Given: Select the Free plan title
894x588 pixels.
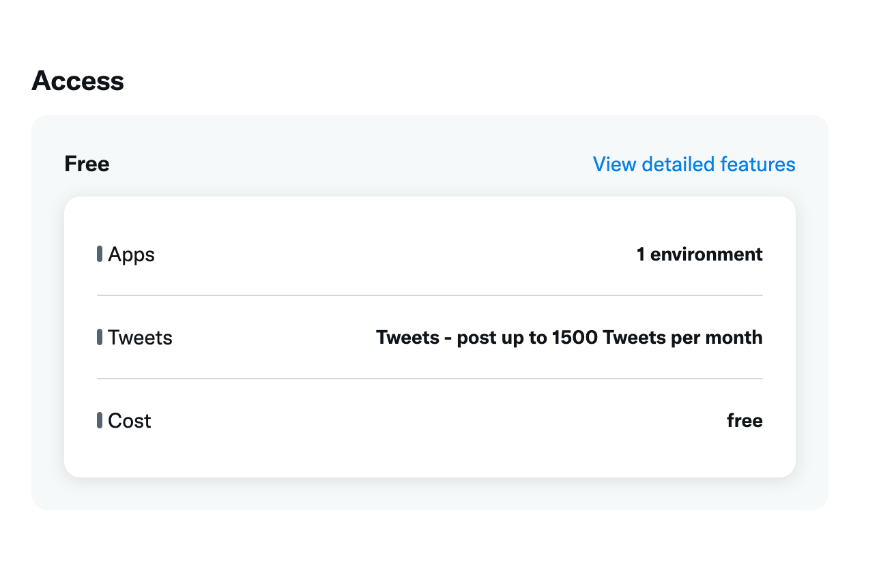Looking at the screenshot, I should [87, 164].
